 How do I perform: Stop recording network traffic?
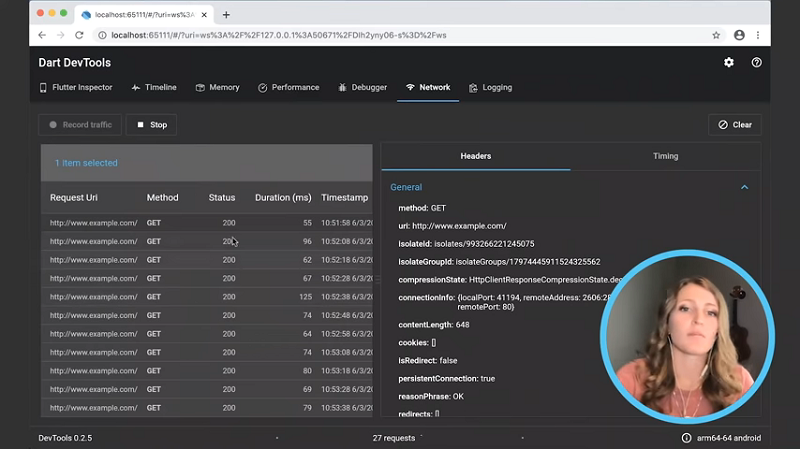pos(152,124)
